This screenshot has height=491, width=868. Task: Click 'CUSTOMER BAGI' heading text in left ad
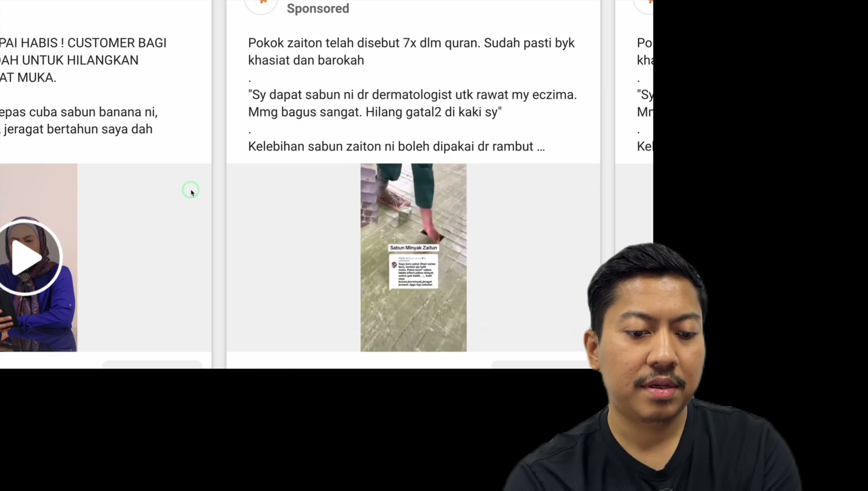coord(117,43)
